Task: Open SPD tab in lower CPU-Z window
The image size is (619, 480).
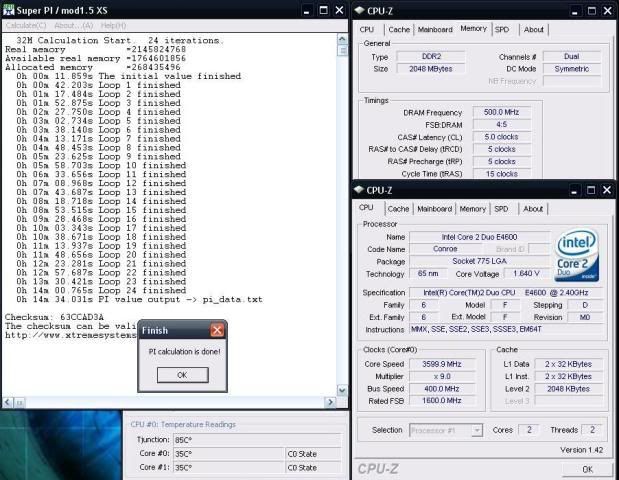Action: (501, 209)
